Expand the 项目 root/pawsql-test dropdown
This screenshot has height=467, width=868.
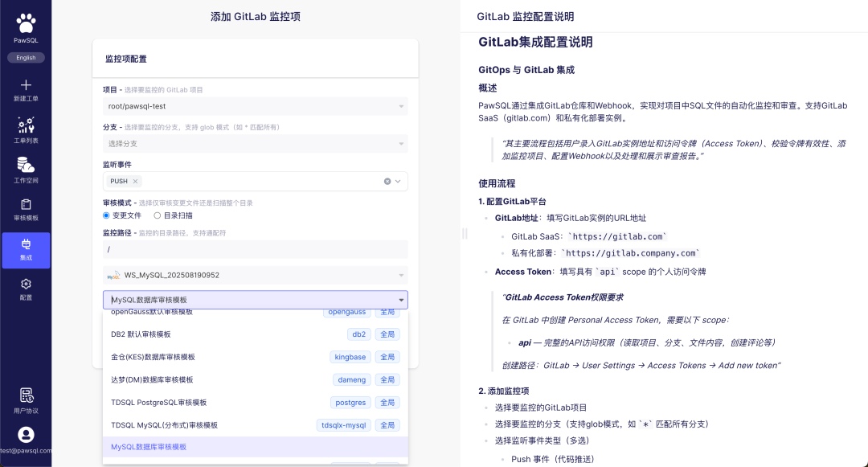256,106
